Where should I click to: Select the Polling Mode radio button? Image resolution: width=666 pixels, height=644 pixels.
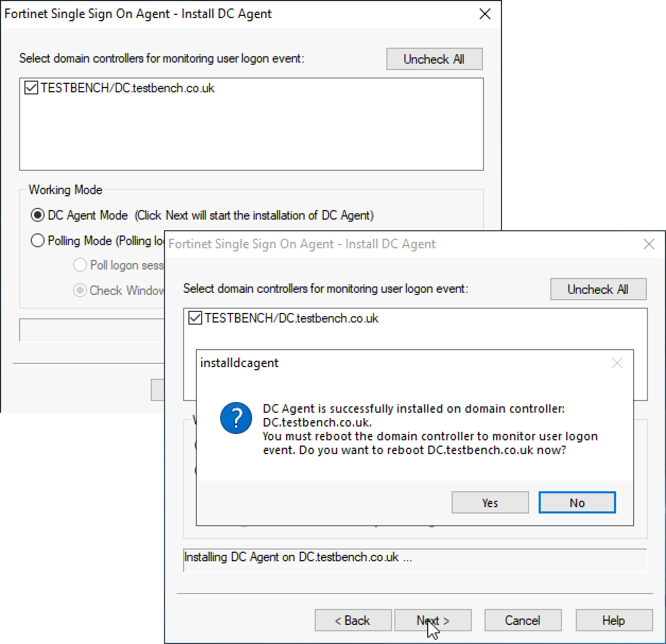(38, 240)
